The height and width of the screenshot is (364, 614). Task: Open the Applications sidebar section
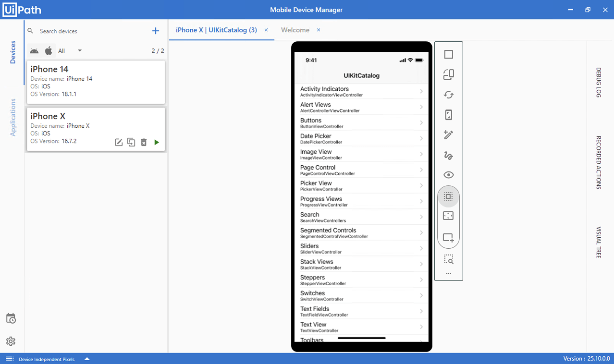12,118
